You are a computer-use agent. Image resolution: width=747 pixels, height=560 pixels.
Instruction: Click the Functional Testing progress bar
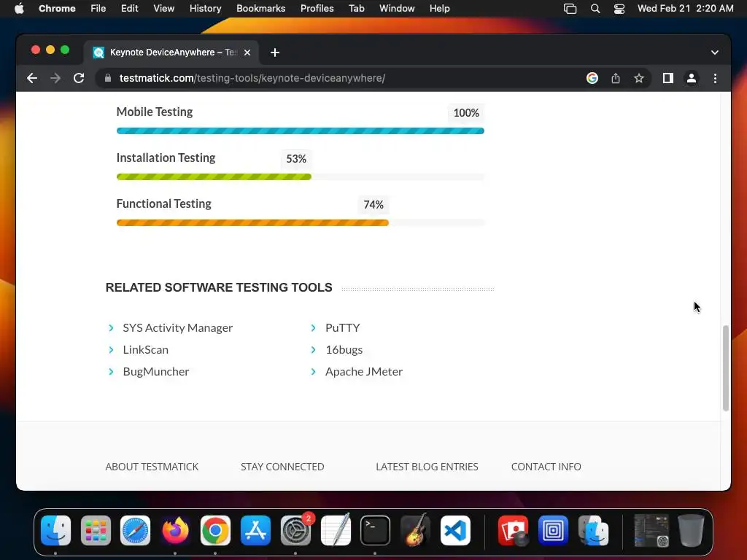click(x=300, y=222)
